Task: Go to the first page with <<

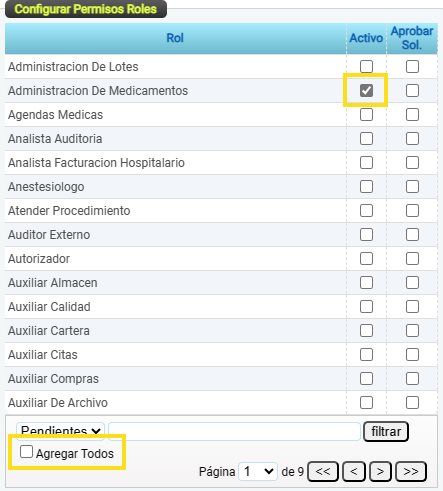Action: (323, 471)
